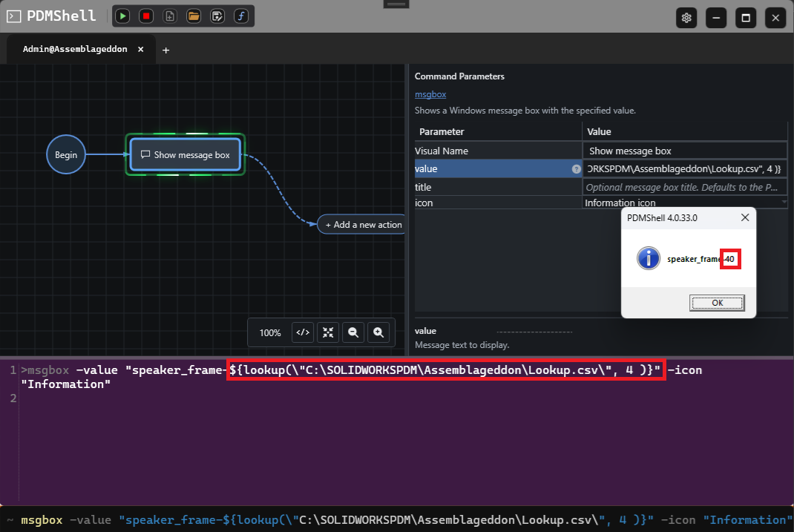Click the 'Command Parameters' panel heading
Viewport: 794px width, 532px height.
pos(459,76)
